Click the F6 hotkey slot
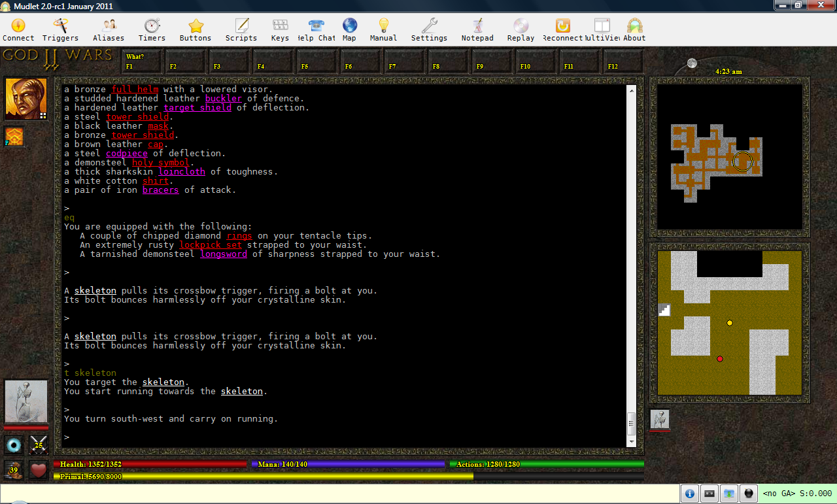 pyautogui.click(x=362, y=61)
